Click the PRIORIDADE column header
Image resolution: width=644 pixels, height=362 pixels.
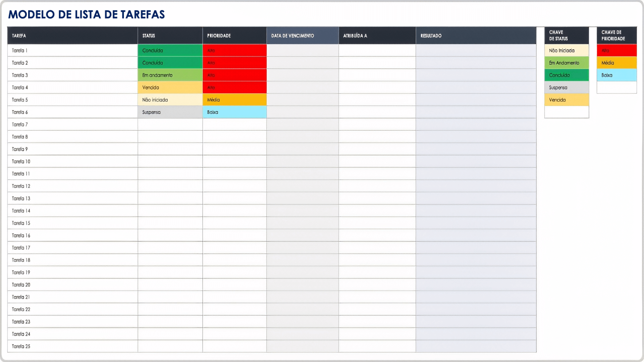[x=234, y=36]
